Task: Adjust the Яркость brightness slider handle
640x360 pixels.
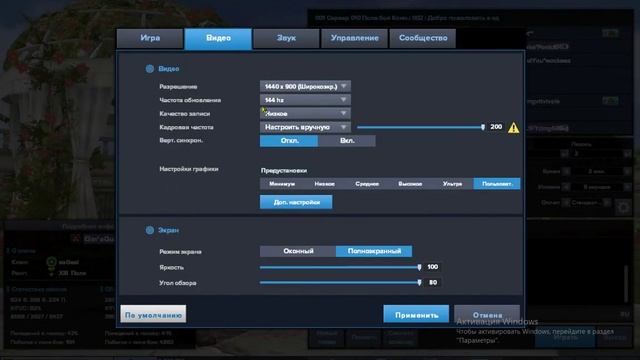Action: coord(419,267)
